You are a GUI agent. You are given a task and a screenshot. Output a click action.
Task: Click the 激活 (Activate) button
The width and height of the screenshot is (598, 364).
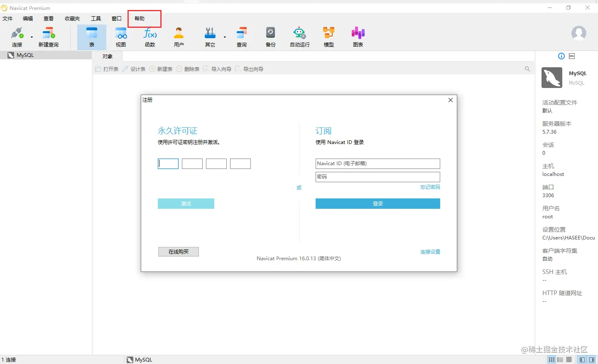pyautogui.click(x=186, y=203)
